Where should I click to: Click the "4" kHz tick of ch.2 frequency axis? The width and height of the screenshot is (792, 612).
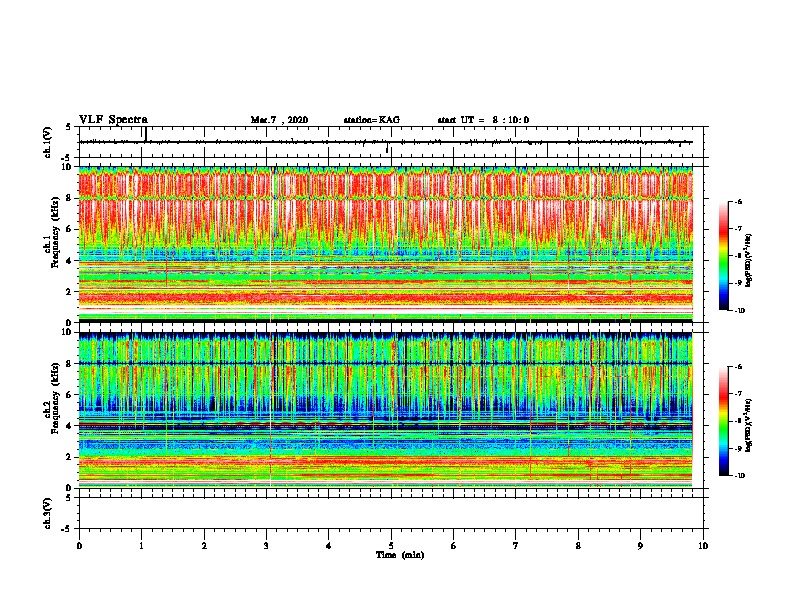pos(70,426)
